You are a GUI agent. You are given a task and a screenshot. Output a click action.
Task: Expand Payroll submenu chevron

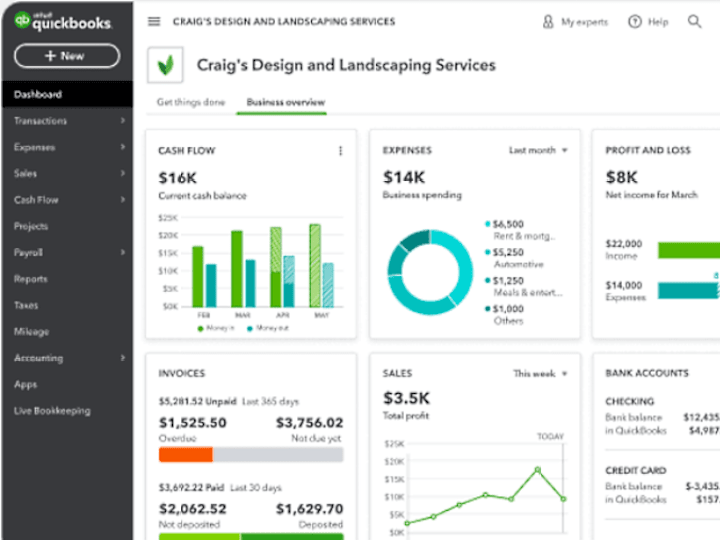coord(123,252)
